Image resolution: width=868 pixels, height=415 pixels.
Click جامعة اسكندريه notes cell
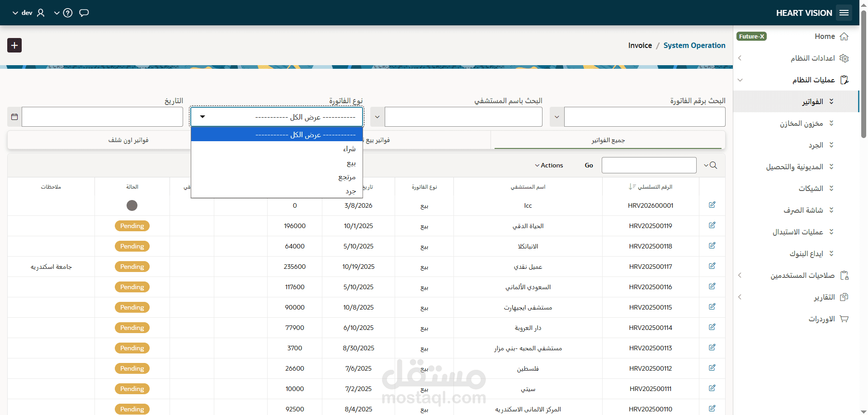coord(51,267)
